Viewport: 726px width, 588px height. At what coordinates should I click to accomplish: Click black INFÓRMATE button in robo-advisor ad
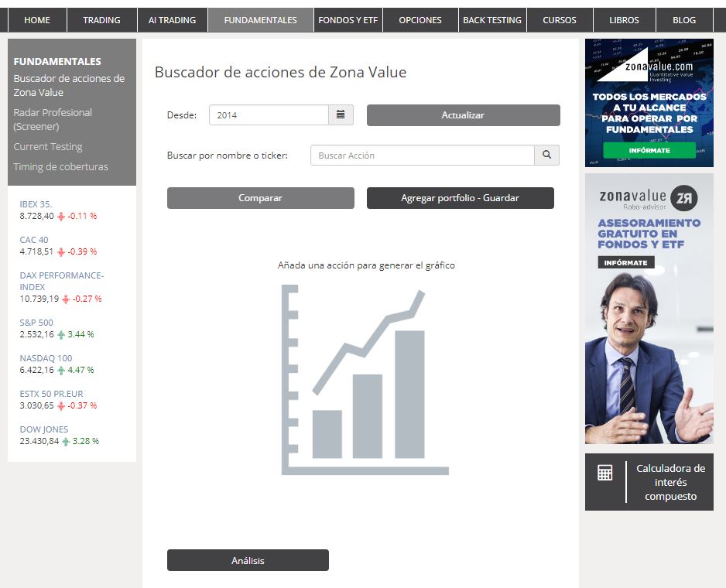[x=625, y=262]
